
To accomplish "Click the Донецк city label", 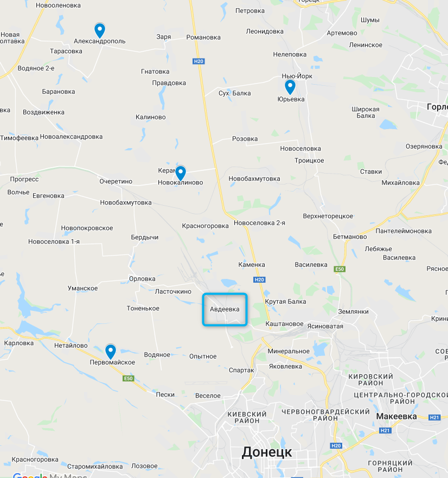I will click(267, 452).
